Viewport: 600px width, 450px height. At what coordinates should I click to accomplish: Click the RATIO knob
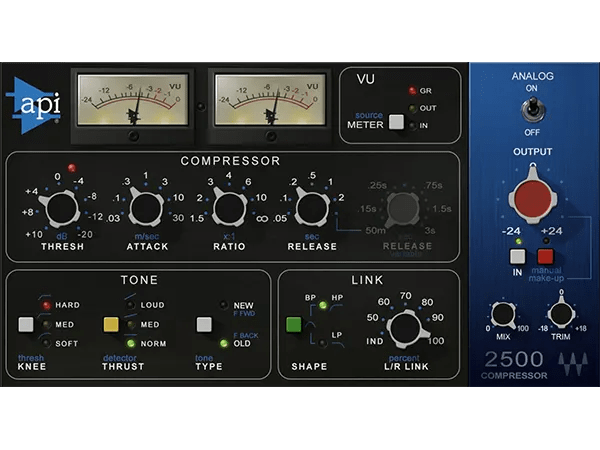point(229,208)
